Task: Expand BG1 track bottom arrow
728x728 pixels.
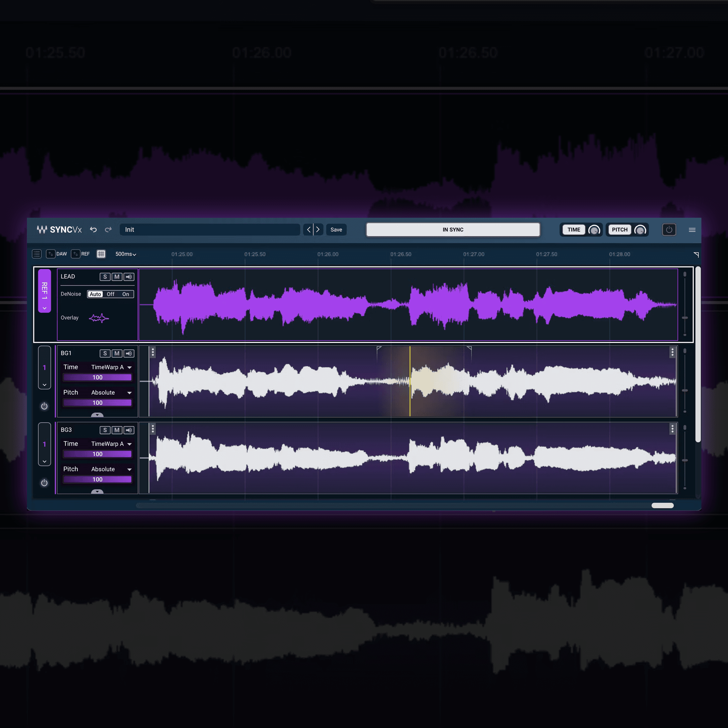Action: point(97,415)
